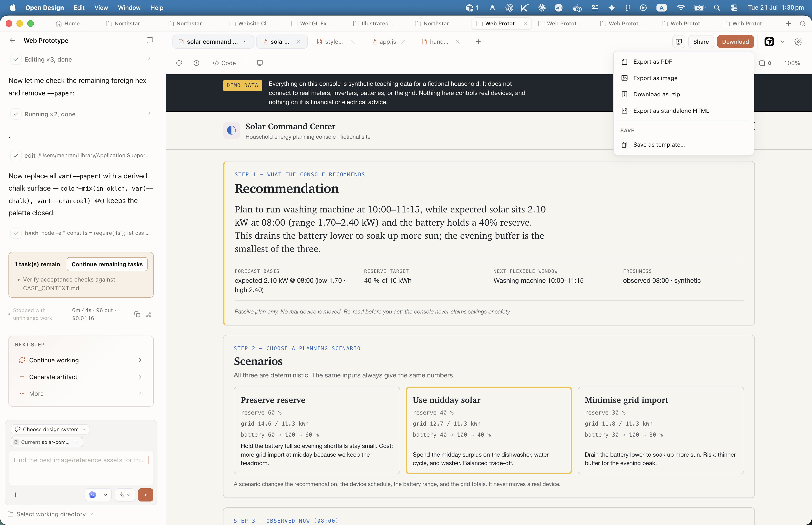Image resolution: width=812 pixels, height=525 pixels.
Task: Open a new project tab with plus
Action: tap(788, 24)
